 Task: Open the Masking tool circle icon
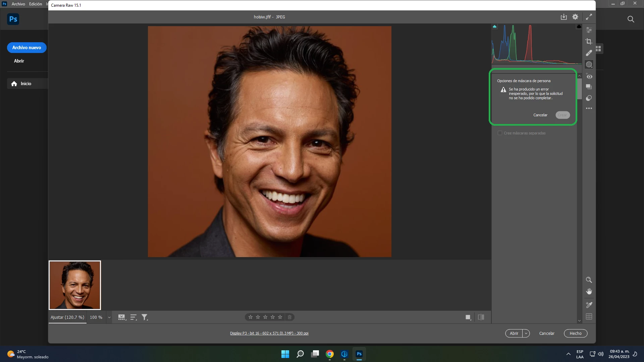(589, 64)
